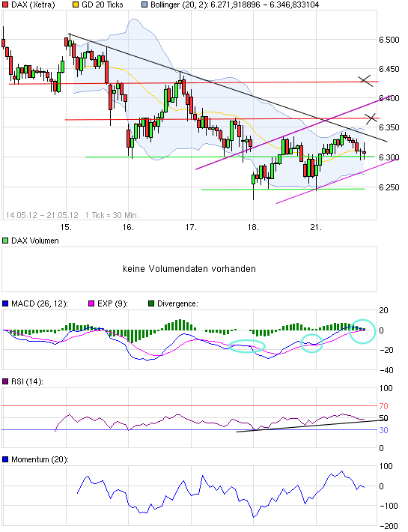The image size is (408, 532).
Task: Click 'keine Volumendaten vorhanden' message
Action: pyautogui.click(x=189, y=269)
